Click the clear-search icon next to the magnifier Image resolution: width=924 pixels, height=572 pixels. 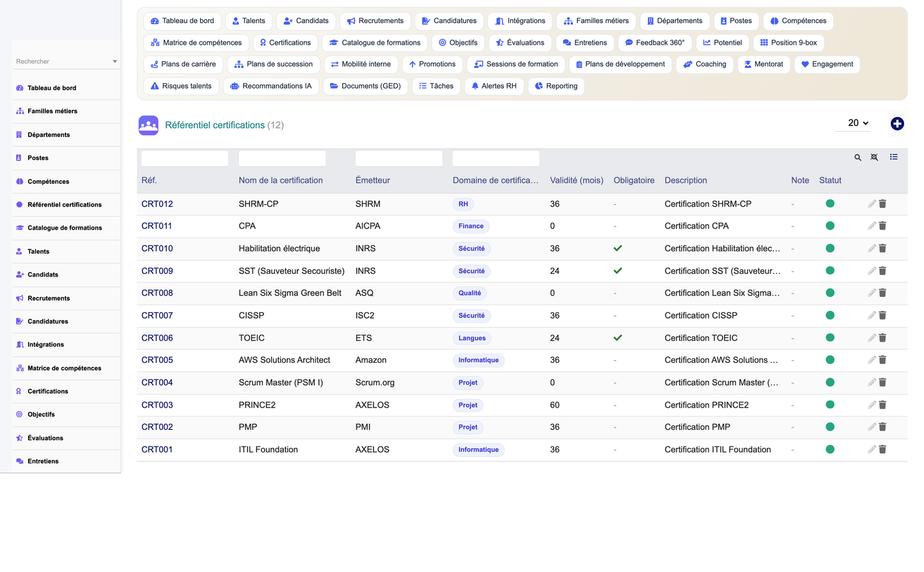click(874, 157)
